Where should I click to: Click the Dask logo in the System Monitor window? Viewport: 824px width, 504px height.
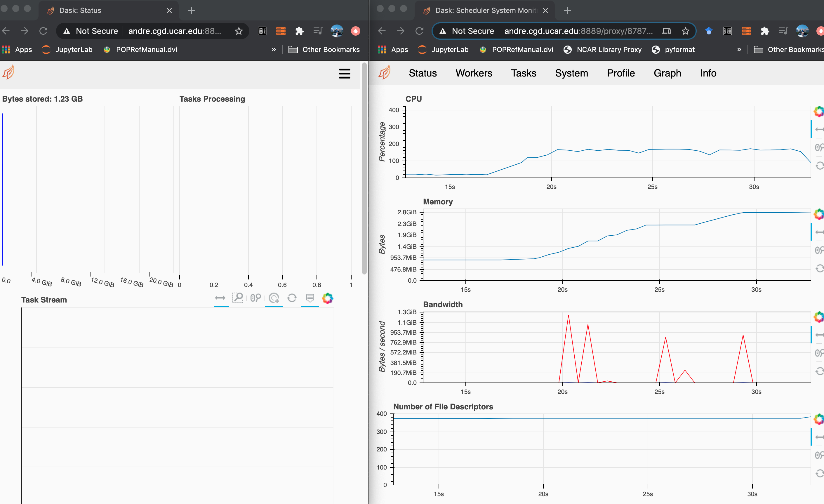click(385, 72)
